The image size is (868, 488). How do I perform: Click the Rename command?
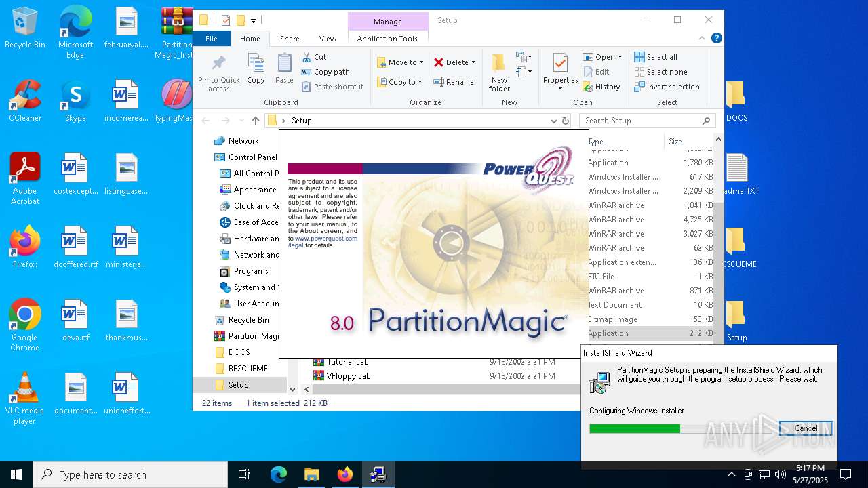click(454, 82)
